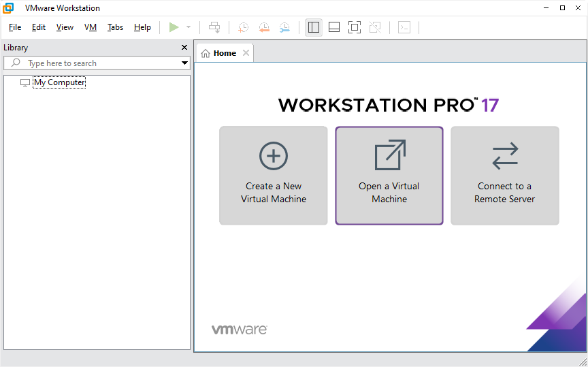Open the File menu
This screenshot has height=367, width=588.
click(15, 27)
